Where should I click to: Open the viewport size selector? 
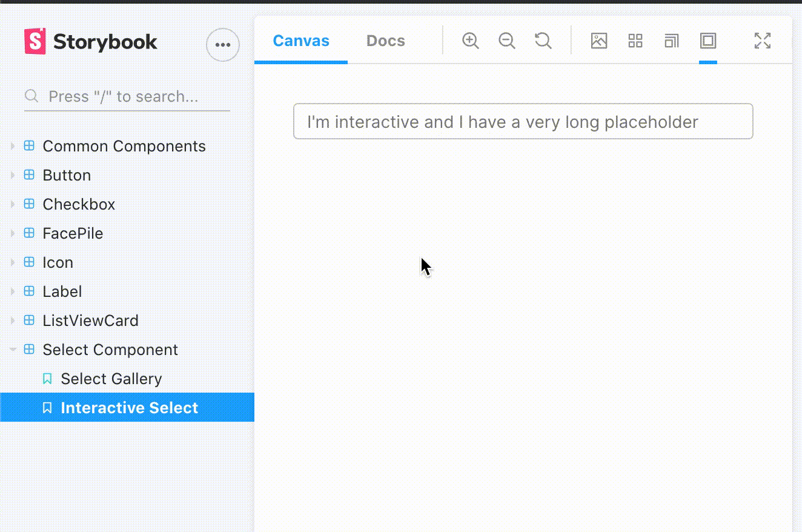click(x=672, y=41)
